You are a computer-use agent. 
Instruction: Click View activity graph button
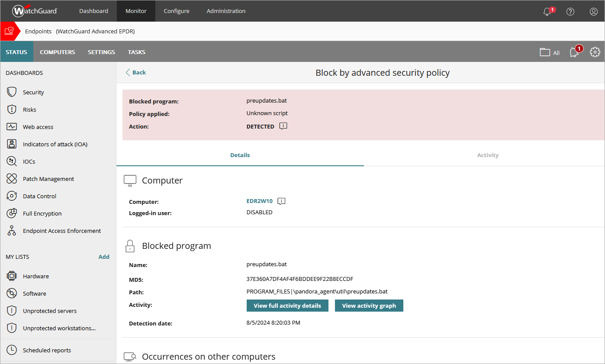[369, 306]
